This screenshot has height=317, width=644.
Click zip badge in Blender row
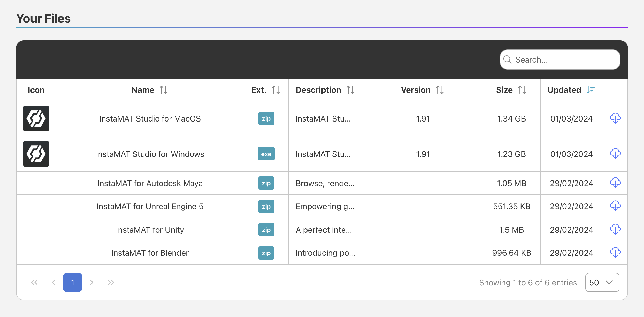click(266, 253)
